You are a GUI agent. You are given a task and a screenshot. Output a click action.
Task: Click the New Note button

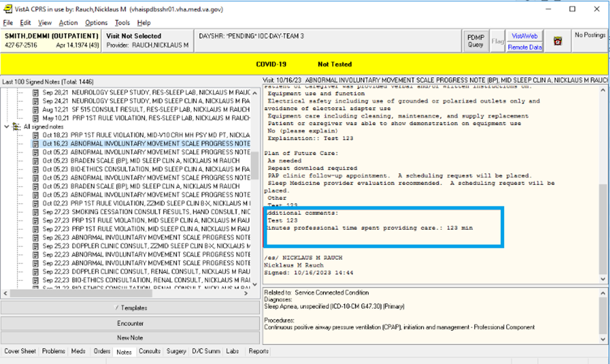[130, 337]
